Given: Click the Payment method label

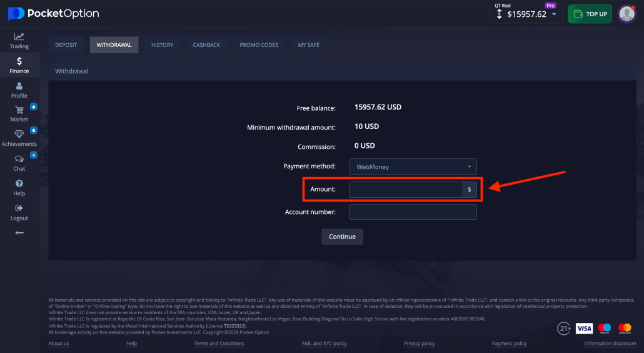Looking at the screenshot, I should point(309,166).
